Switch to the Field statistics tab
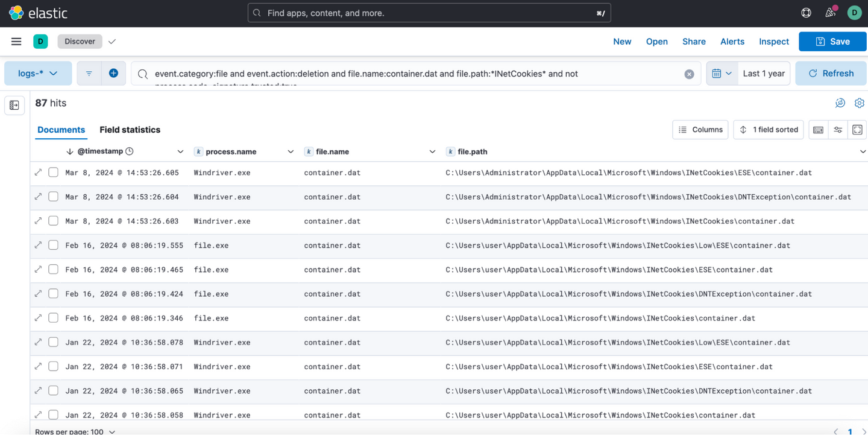 click(x=130, y=130)
